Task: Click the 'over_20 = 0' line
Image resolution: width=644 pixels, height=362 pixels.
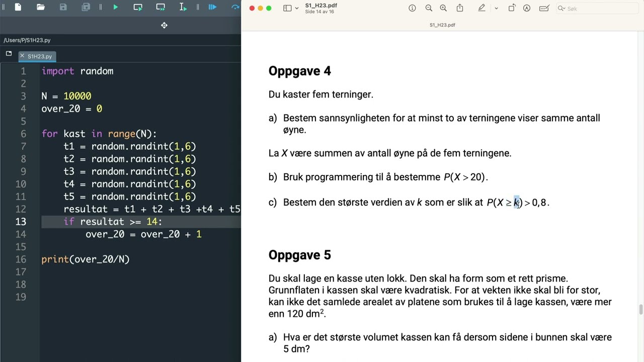Action: pos(72,109)
